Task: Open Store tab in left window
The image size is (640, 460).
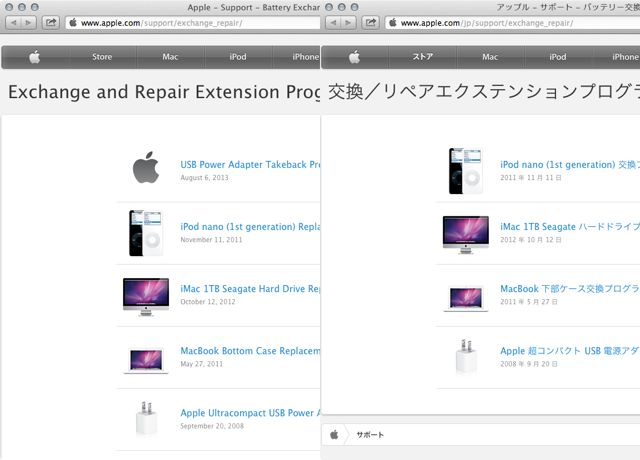Action: click(102, 57)
